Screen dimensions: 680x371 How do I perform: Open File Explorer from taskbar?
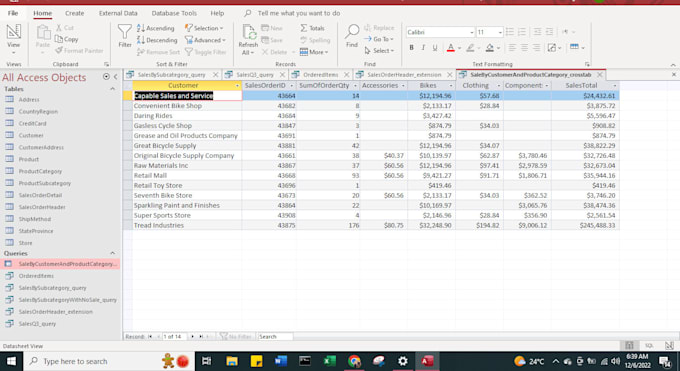[x=232, y=361]
